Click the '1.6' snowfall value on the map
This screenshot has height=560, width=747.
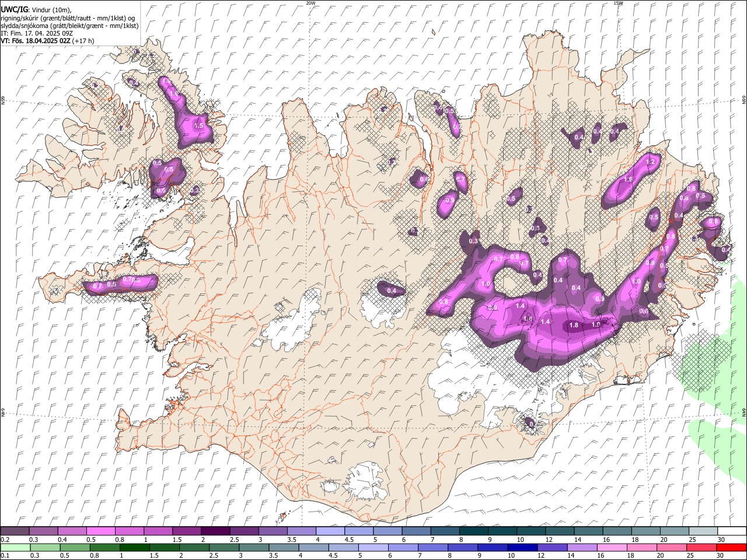[x=629, y=180]
